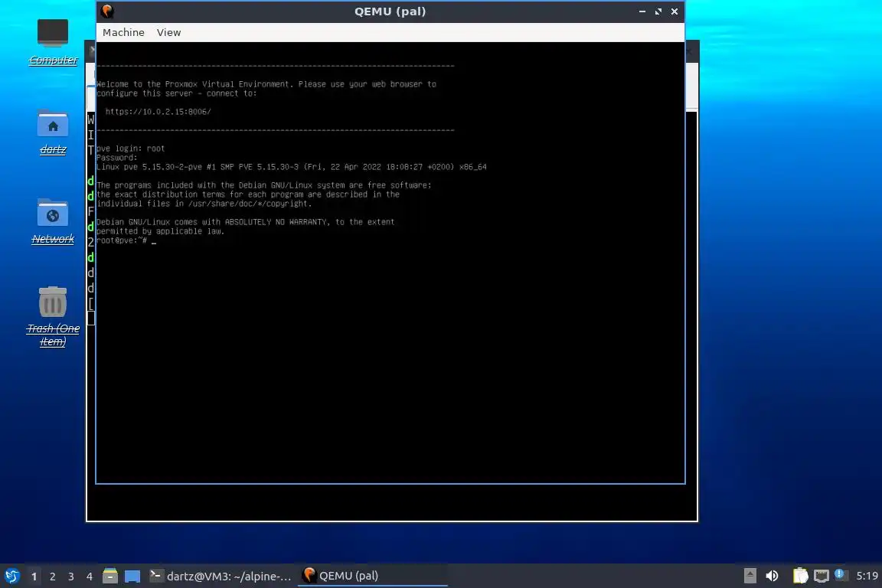882x588 pixels.
Task: Open the clipboard manager tray icon
Action: click(800, 576)
